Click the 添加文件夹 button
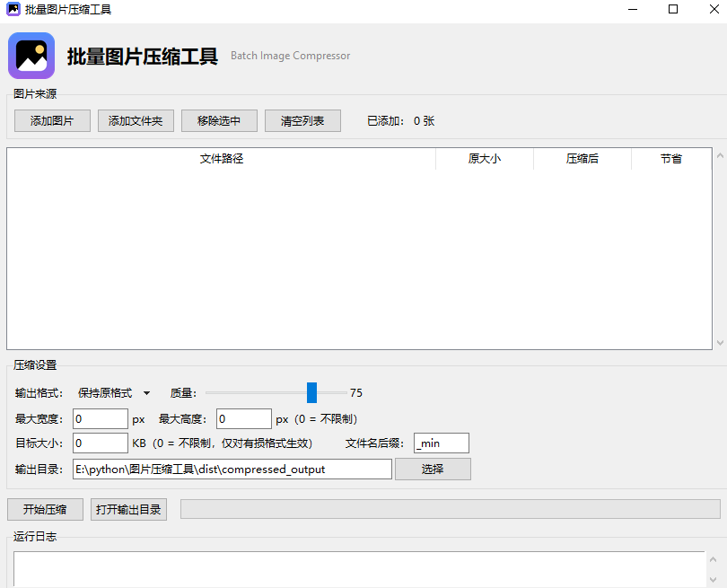The height and width of the screenshot is (588, 727). click(136, 121)
